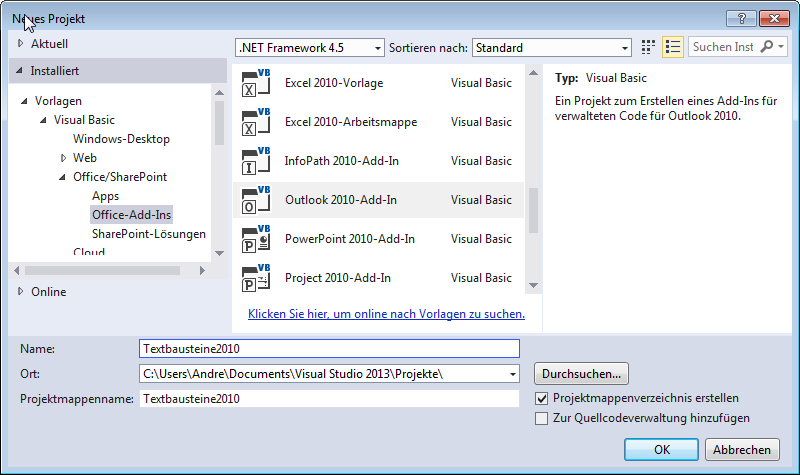Click the tree horizontal scrollbar left arrow
The image size is (800, 475).
(x=17, y=270)
